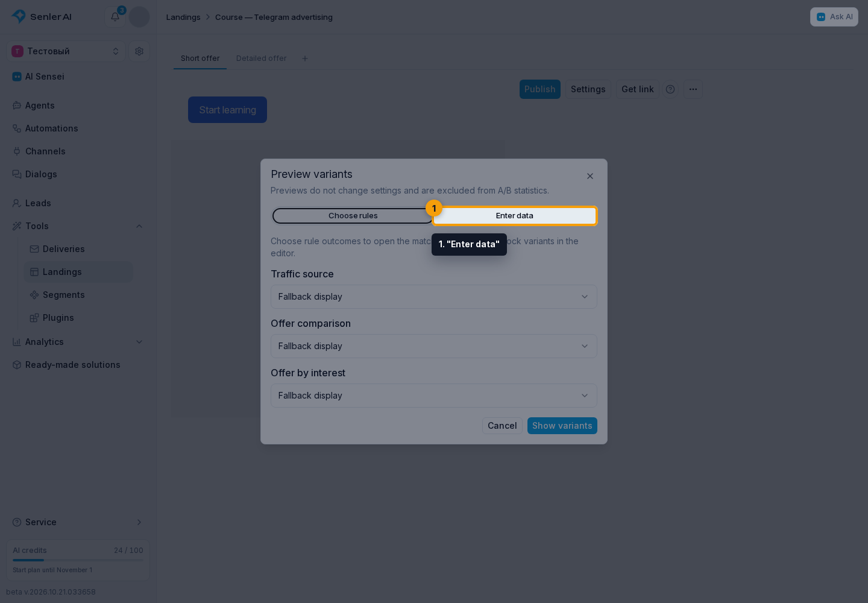Viewport: 868px width, 603px height.
Task: Click Show variants button
Action: click(562, 426)
